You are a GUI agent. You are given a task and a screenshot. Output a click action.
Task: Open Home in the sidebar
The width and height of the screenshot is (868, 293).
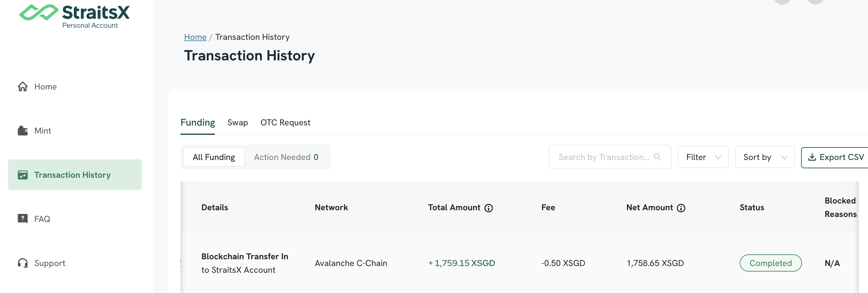[x=75, y=86]
